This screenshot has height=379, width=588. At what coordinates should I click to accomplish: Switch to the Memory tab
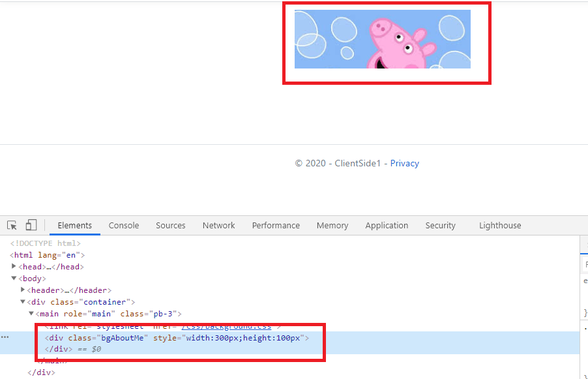coord(332,226)
